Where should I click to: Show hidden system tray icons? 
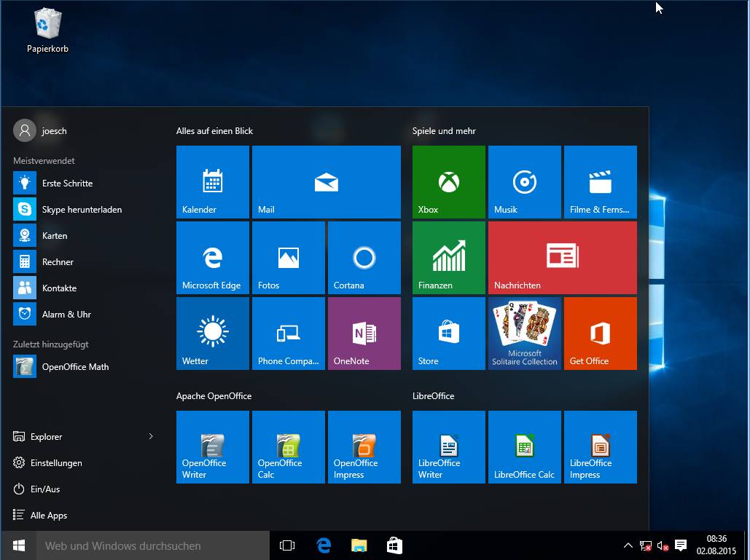(x=628, y=545)
